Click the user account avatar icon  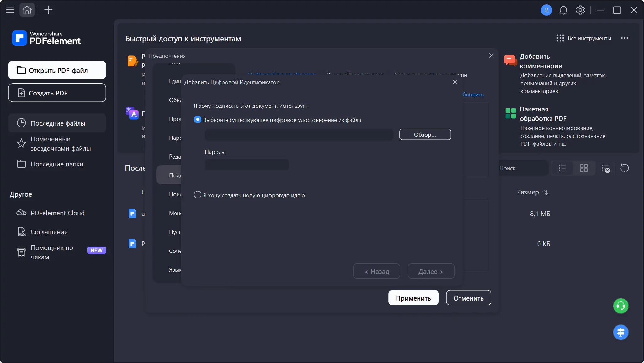pyautogui.click(x=546, y=10)
